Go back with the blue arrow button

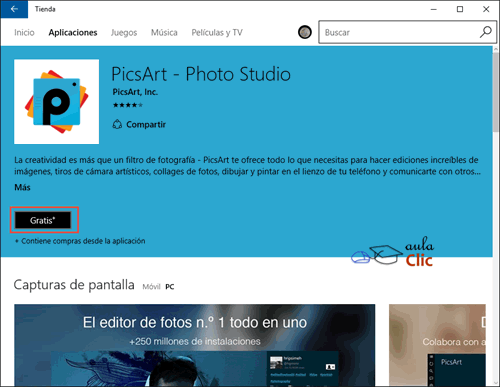pos(14,9)
